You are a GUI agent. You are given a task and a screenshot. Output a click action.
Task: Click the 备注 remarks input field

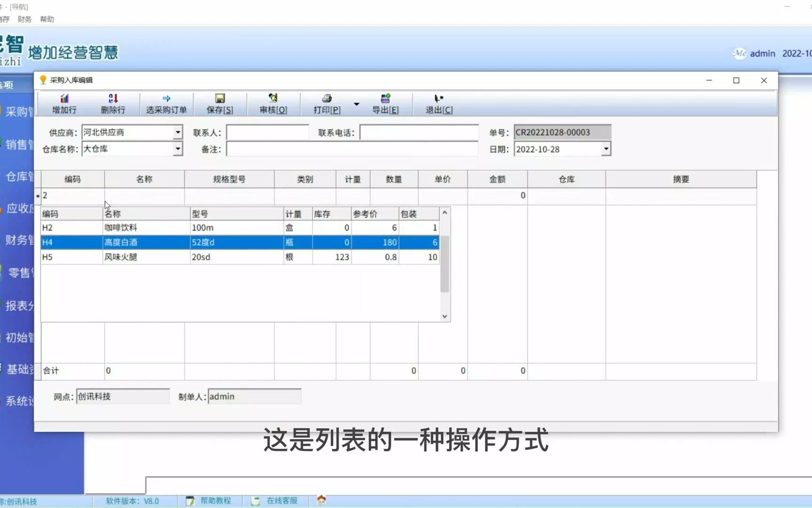(352, 149)
